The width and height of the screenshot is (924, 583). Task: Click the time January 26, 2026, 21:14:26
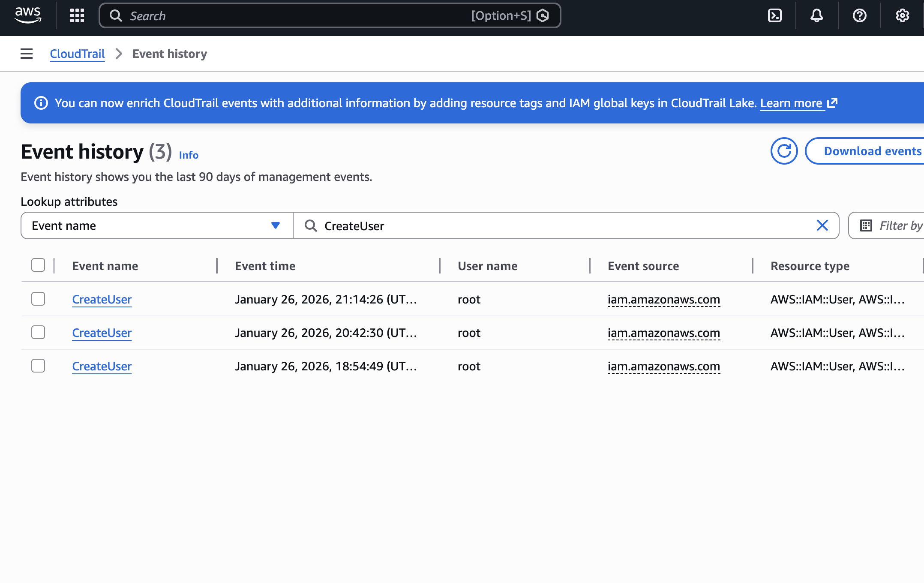326,299
